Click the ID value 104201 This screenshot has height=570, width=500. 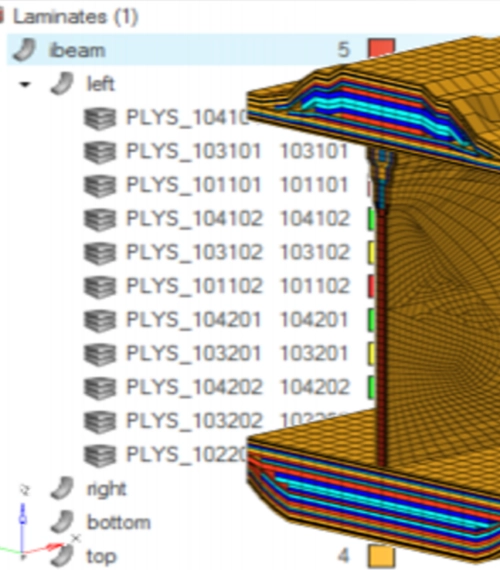[314, 320]
